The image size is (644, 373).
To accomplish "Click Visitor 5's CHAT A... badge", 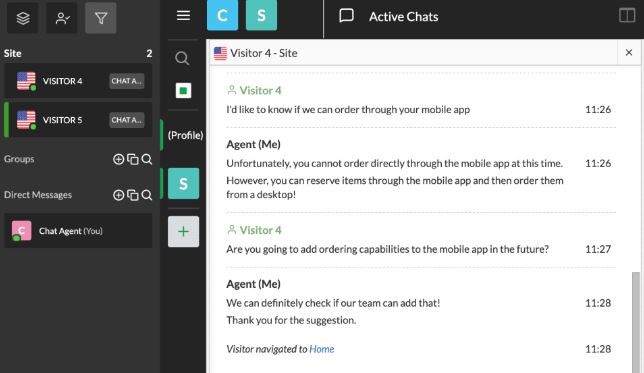I will pos(126,120).
